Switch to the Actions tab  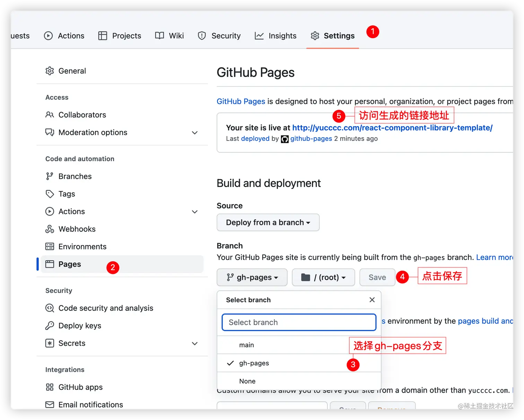coord(64,36)
